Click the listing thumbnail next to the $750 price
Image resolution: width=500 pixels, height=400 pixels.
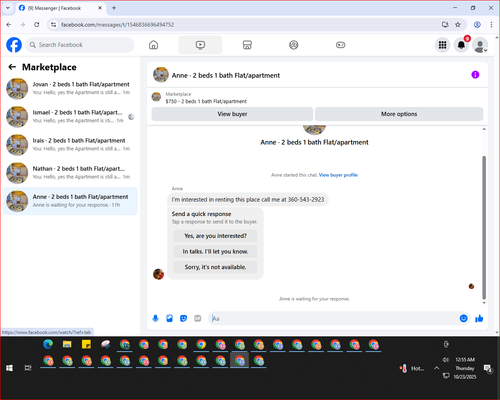(x=156, y=97)
